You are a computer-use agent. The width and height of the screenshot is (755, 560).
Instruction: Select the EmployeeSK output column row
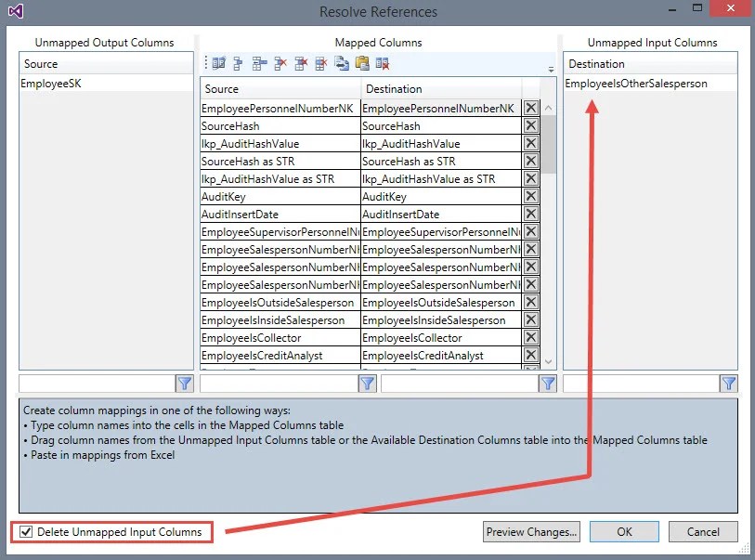coord(56,83)
